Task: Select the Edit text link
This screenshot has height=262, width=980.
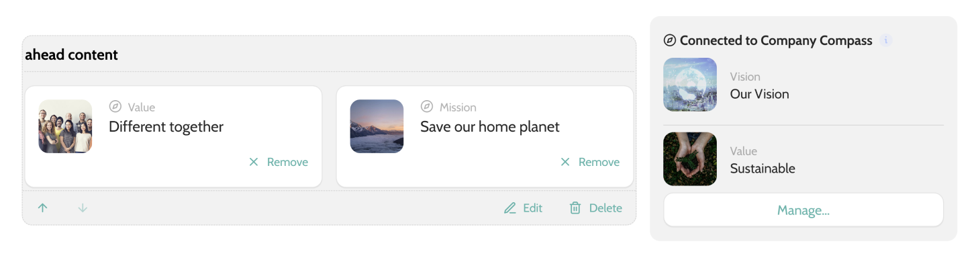Action: coord(532,208)
